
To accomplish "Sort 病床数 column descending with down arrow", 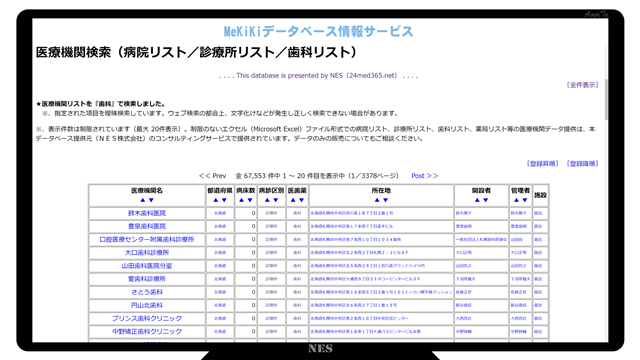I will 250,200.
